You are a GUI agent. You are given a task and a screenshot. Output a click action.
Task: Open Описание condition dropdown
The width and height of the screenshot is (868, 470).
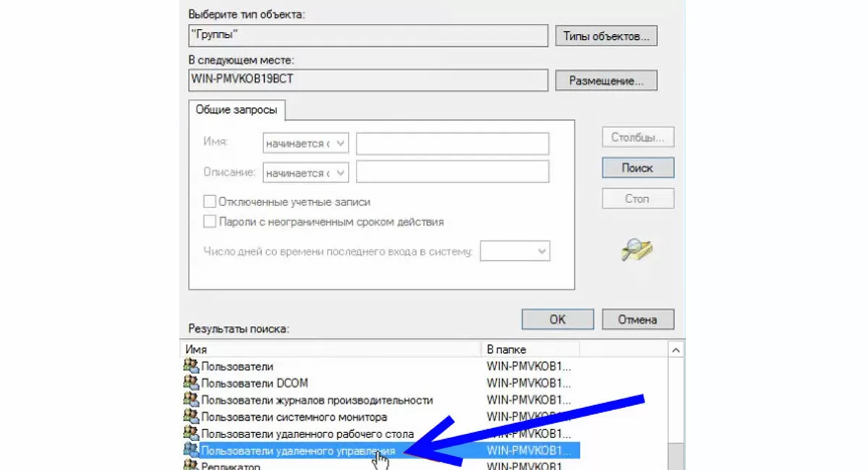[x=305, y=173]
